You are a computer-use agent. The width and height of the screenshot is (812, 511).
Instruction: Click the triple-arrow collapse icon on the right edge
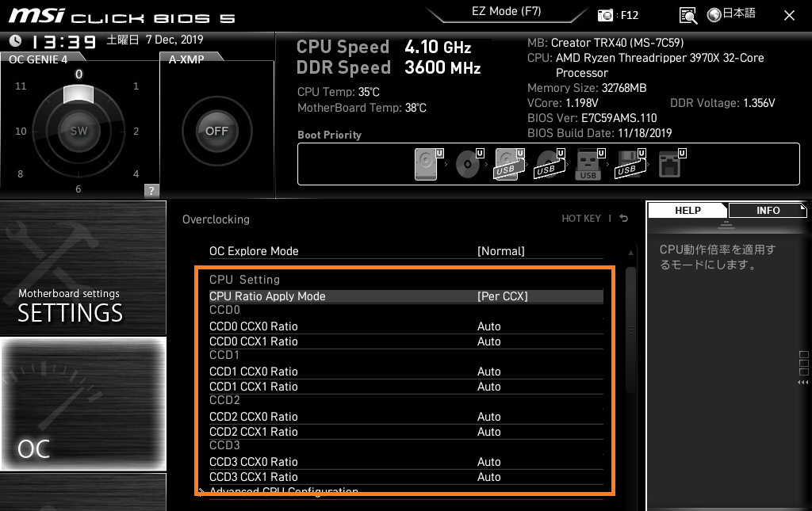pyautogui.click(x=802, y=382)
